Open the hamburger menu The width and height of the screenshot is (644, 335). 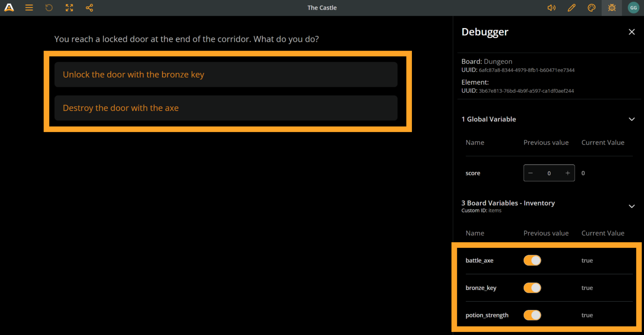(x=29, y=8)
